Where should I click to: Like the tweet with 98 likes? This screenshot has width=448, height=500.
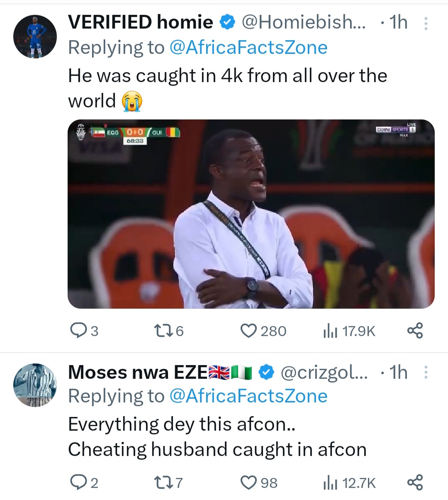(248, 483)
